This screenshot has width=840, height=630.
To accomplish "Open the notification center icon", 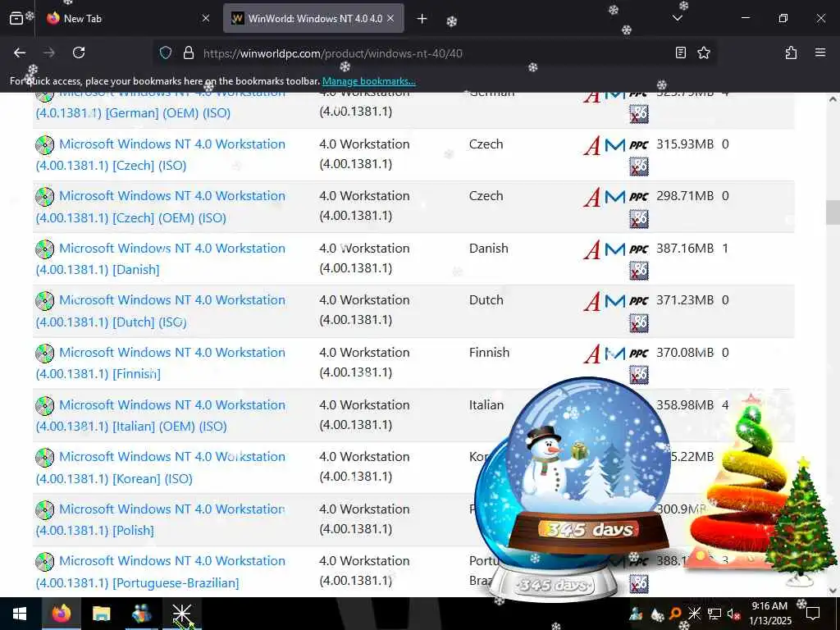I will (813, 614).
